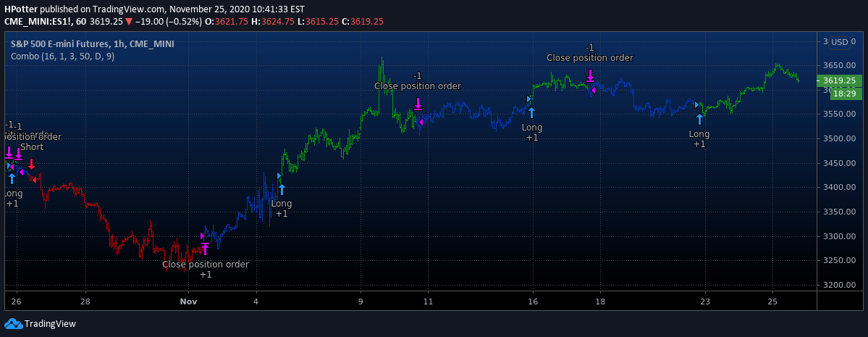The width and height of the screenshot is (868, 337).
Task: Click the magenta up arrow near Nov 1
Action: tap(206, 249)
